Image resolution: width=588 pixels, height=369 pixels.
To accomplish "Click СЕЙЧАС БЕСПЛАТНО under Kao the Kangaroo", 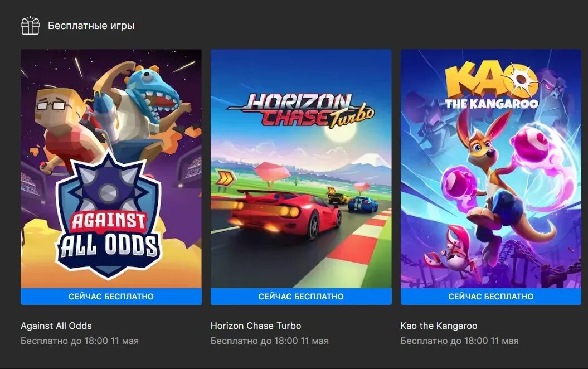I will point(491,297).
